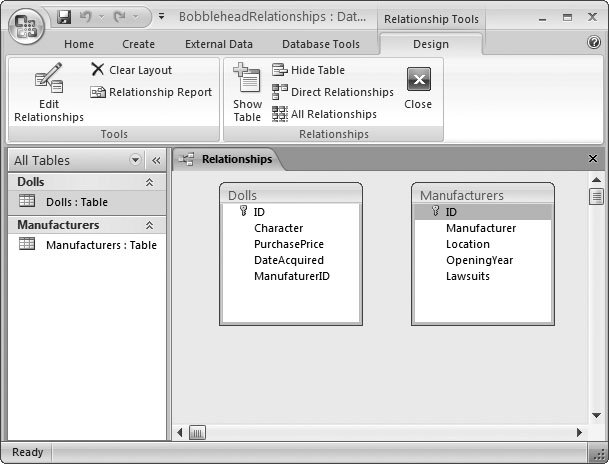Display All Relationships

324,114
